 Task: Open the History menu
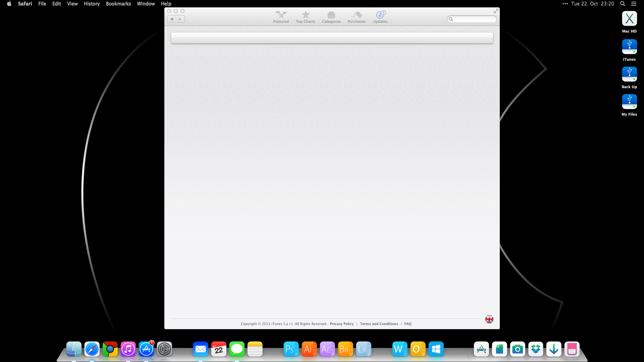(x=92, y=4)
